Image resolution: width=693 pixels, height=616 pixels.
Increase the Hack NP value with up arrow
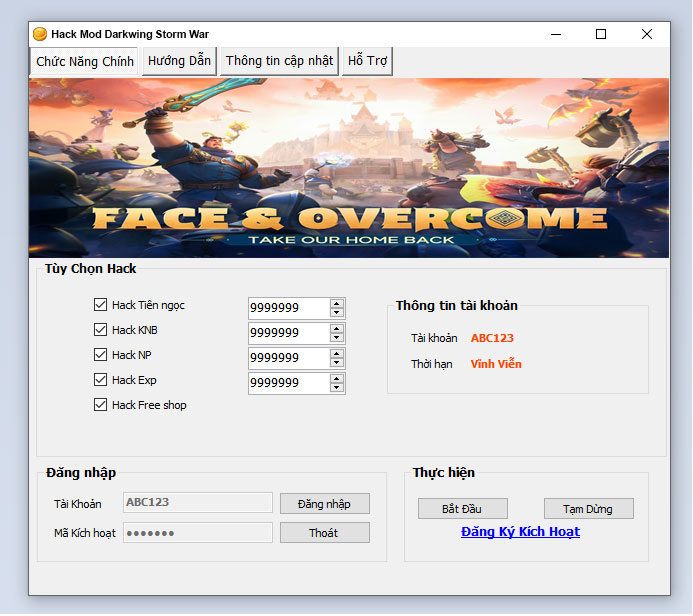(337, 354)
